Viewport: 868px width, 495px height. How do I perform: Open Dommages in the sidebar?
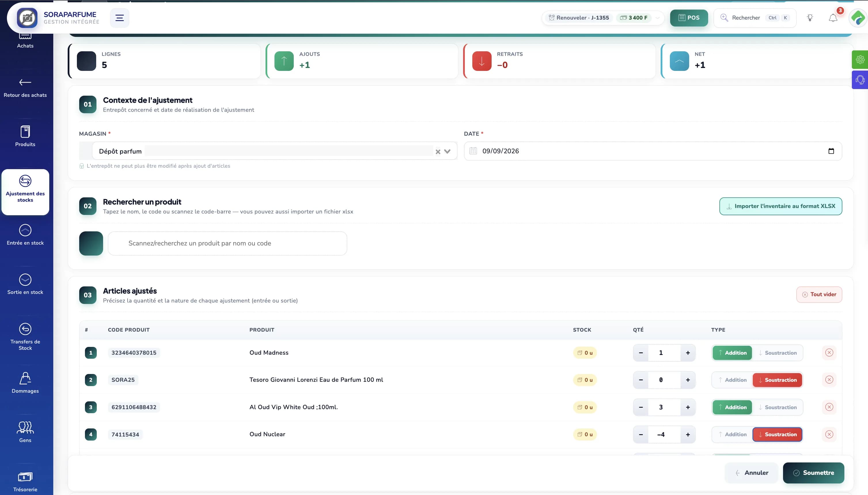(x=25, y=383)
